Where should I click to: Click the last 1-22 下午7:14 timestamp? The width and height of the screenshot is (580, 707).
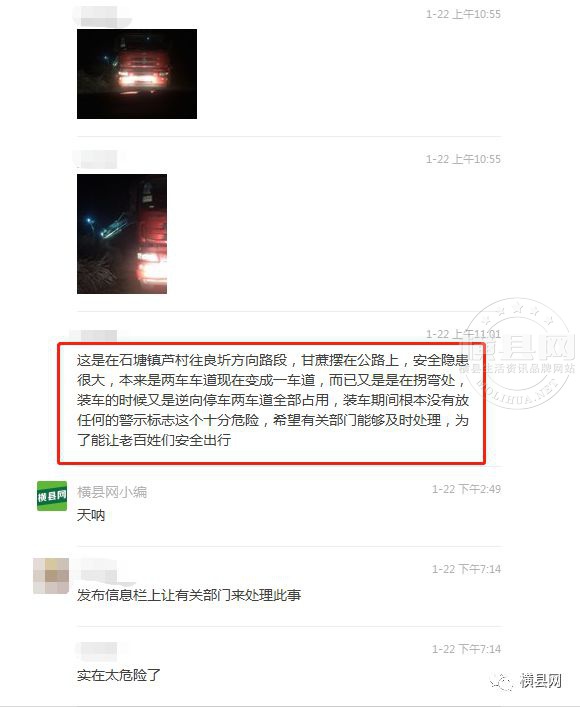click(466, 649)
